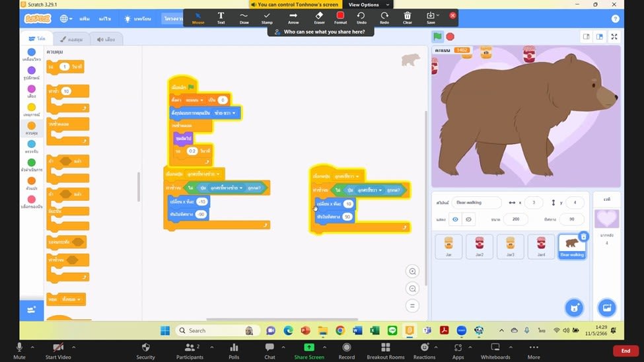The image size is (644, 362).
Task: Open the choose a backdrop button
Action: (x=606, y=308)
